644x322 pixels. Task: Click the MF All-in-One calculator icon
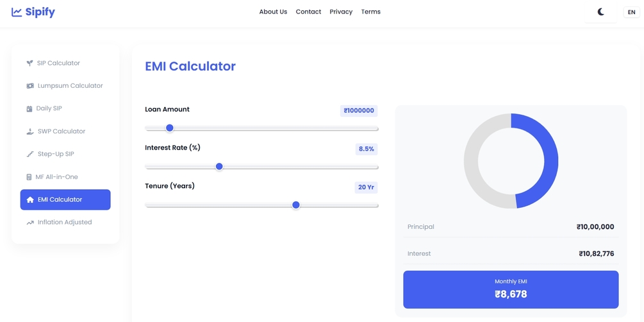click(29, 177)
